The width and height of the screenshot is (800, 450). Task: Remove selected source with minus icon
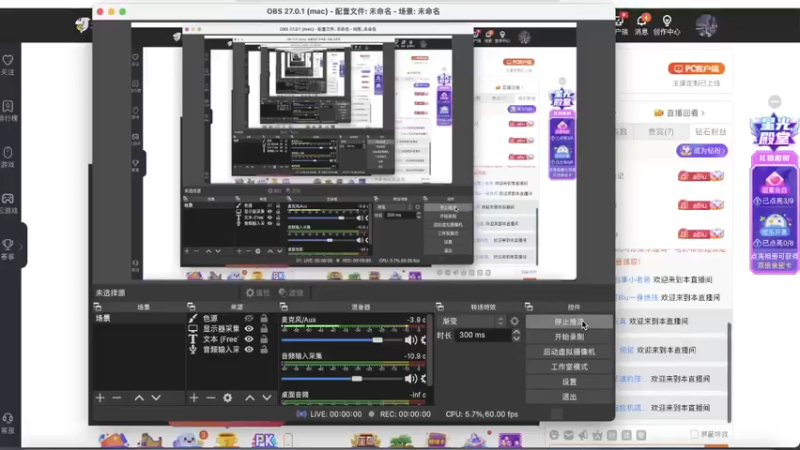[x=211, y=397]
